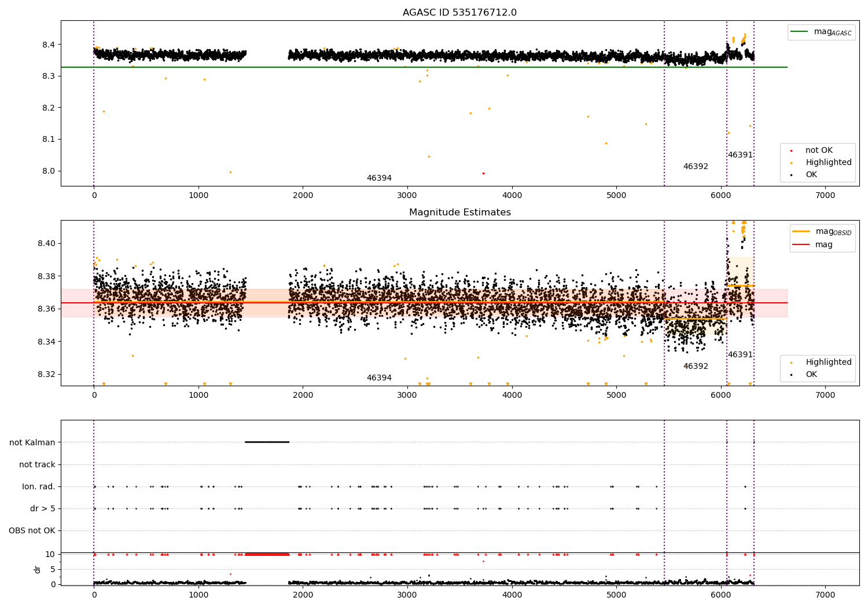Click the y-axis tick 8.40 in middle plot
Image resolution: width=868 pixels, height=608 pixels.
click(46, 244)
